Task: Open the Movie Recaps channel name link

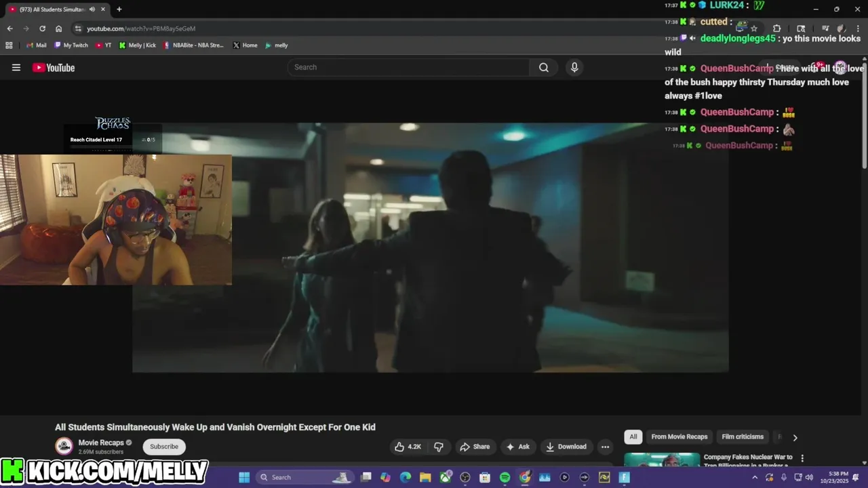Action: pos(101,443)
